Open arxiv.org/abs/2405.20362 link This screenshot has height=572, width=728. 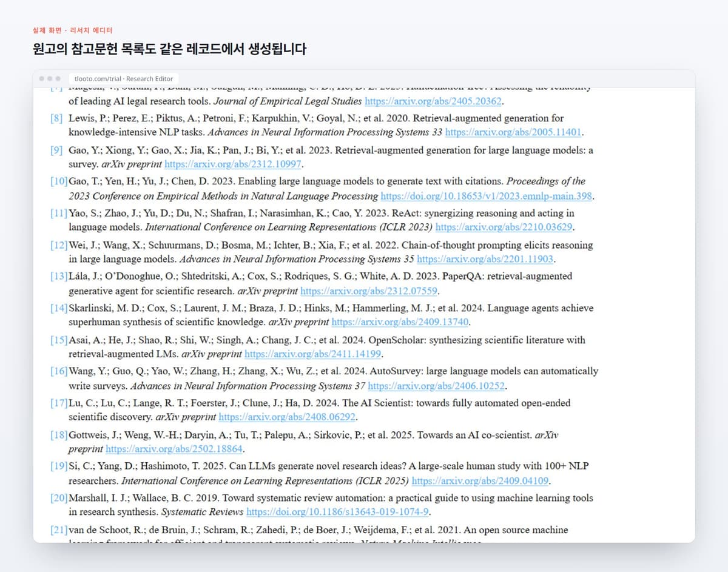coord(434,101)
